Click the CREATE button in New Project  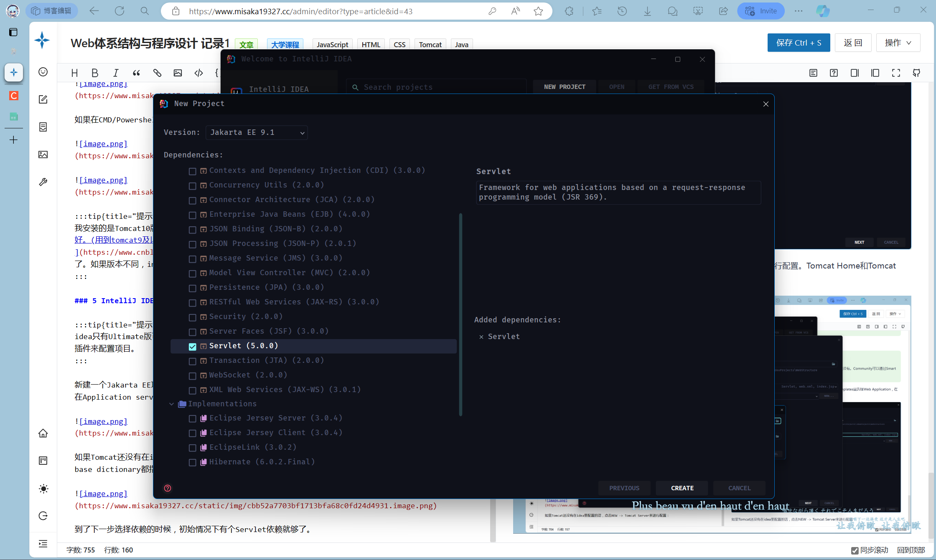[x=682, y=488]
